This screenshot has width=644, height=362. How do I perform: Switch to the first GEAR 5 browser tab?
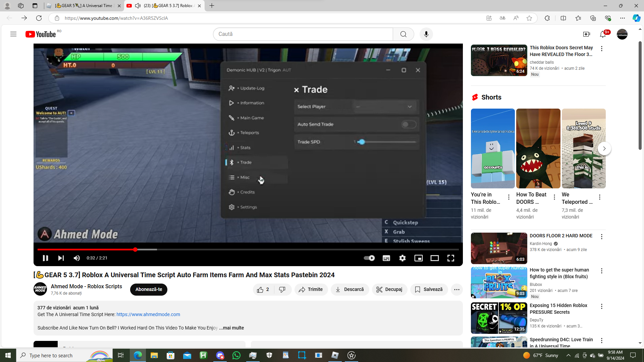click(84, 6)
